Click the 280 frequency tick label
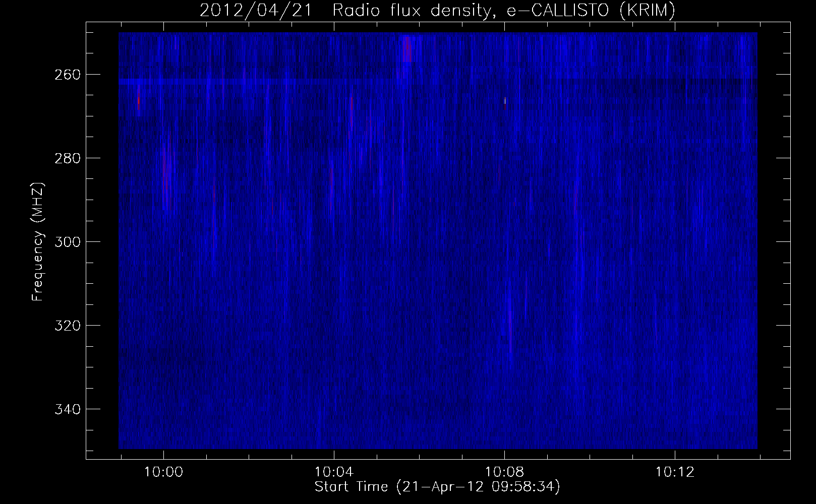Viewport: 816px width, 504px height. pos(67,158)
